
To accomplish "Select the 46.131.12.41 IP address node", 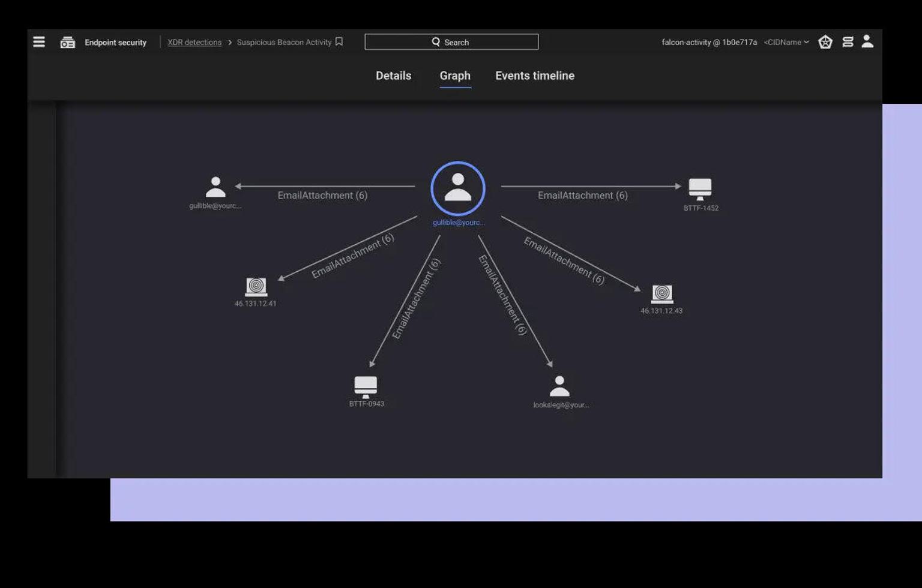I will (x=256, y=287).
